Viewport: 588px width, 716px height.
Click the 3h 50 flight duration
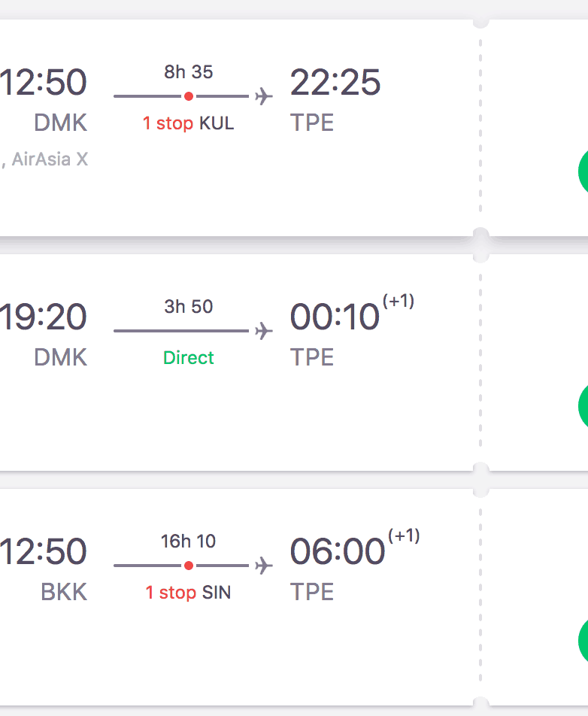click(x=189, y=307)
